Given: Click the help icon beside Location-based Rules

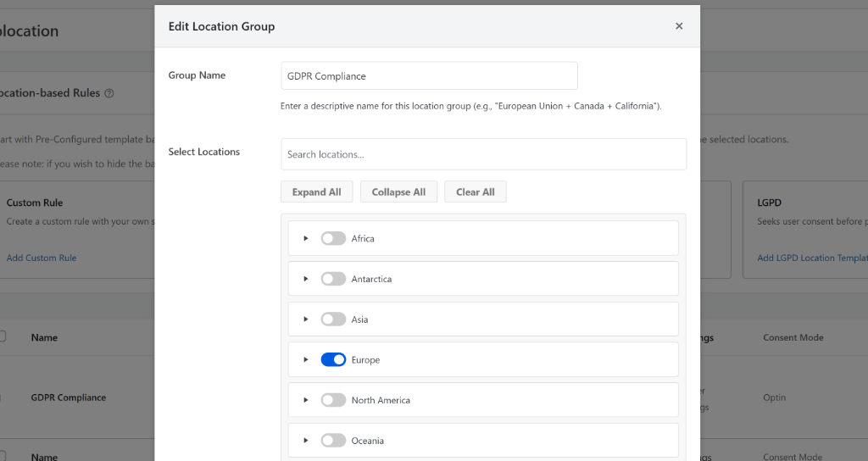Looking at the screenshot, I should coord(109,93).
